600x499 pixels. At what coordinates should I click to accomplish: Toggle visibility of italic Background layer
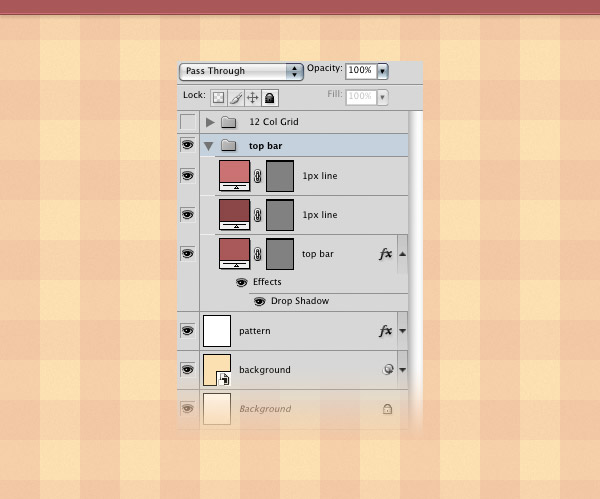[x=188, y=409]
